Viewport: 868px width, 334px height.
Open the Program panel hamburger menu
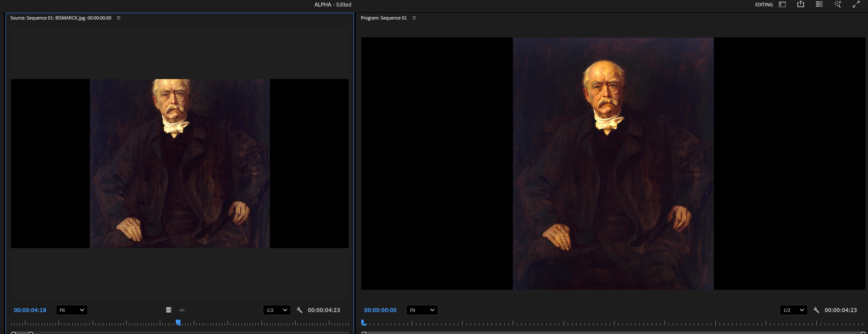414,18
